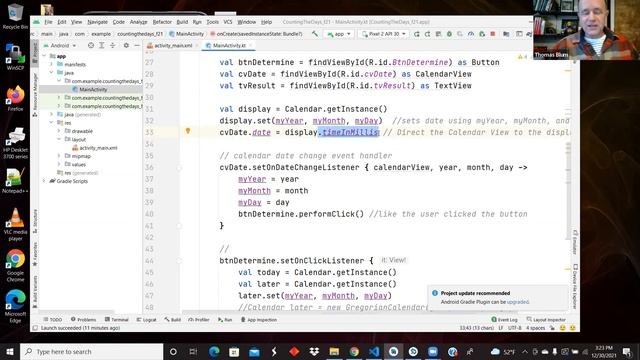Open the Terminal tool window
This screenshot has height=360, width=640.
(116, 320)
